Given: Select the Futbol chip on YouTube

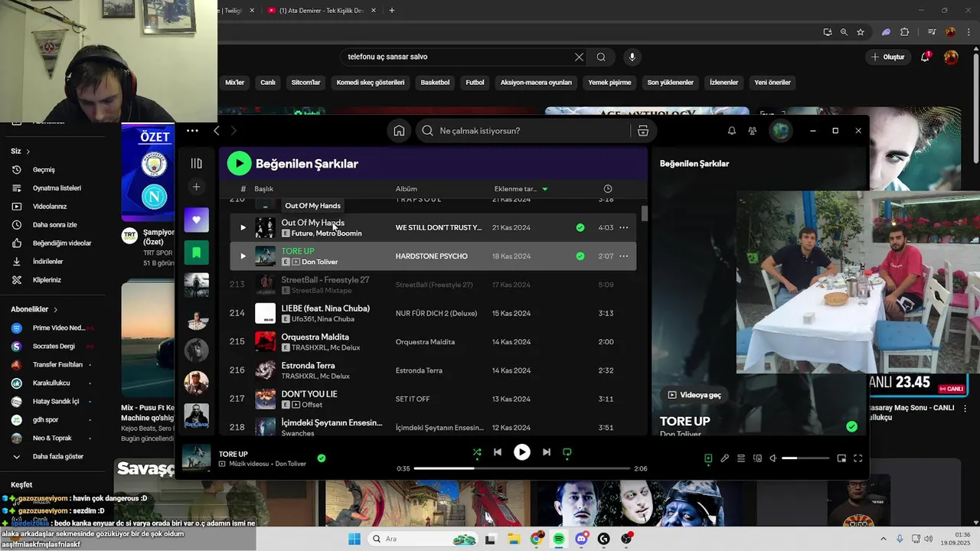Looking at the screenshot, I should (x=475, y=83).
